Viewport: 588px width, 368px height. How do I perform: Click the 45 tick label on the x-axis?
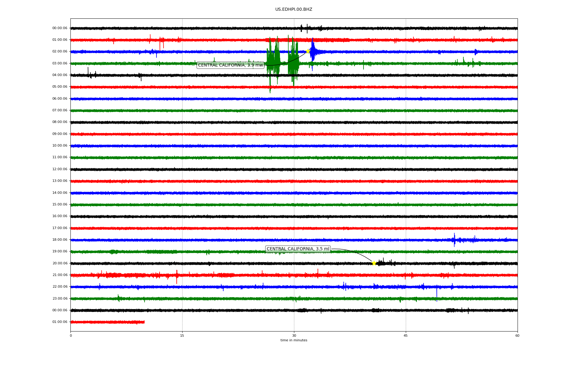click(406, 335)
